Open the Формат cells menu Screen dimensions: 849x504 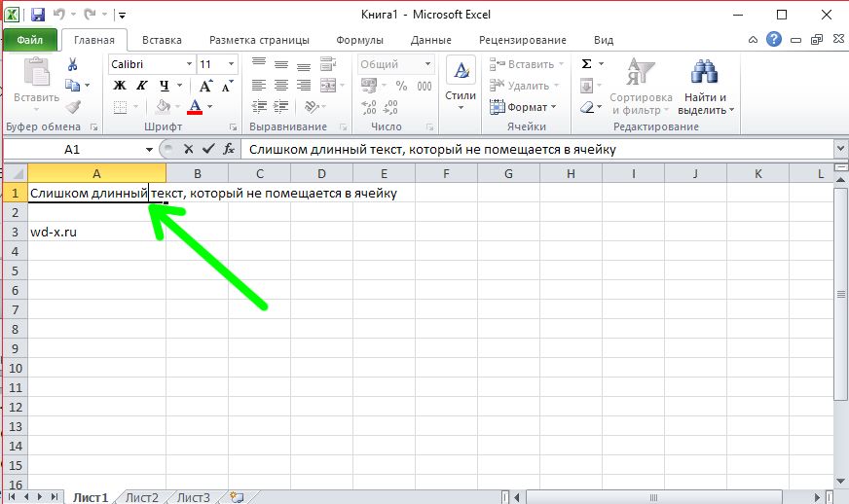pyautogui.click(x=523, y=107)
